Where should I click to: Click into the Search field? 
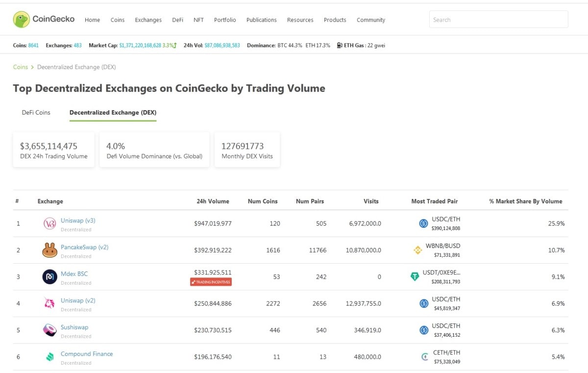point(498,20)
